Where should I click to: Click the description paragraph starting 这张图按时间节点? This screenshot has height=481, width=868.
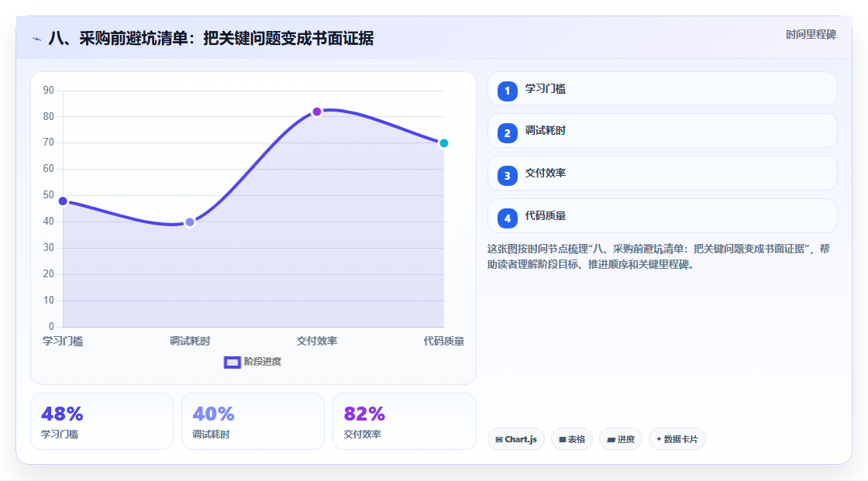[658, 256]
